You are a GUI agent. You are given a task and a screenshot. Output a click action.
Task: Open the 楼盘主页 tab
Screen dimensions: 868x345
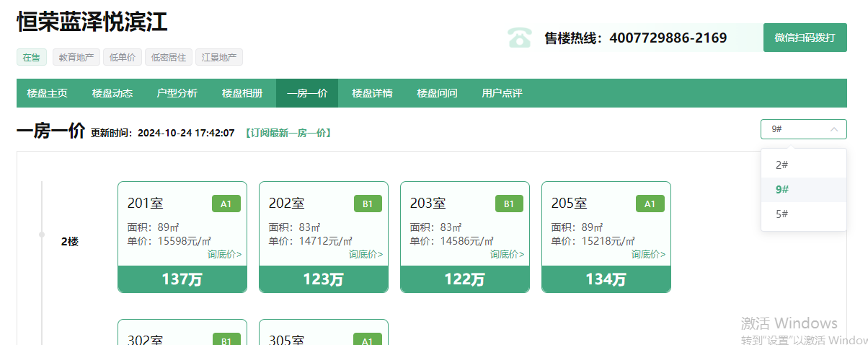(47, 93)
